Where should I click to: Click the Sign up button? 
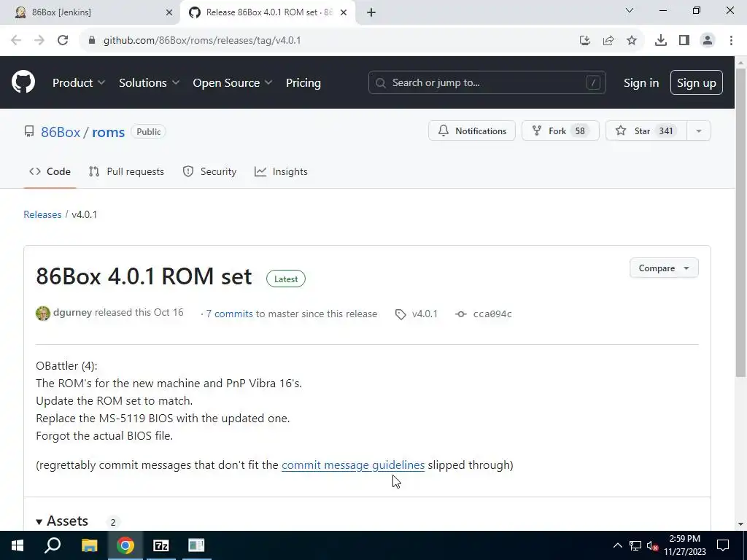(697, 82)
